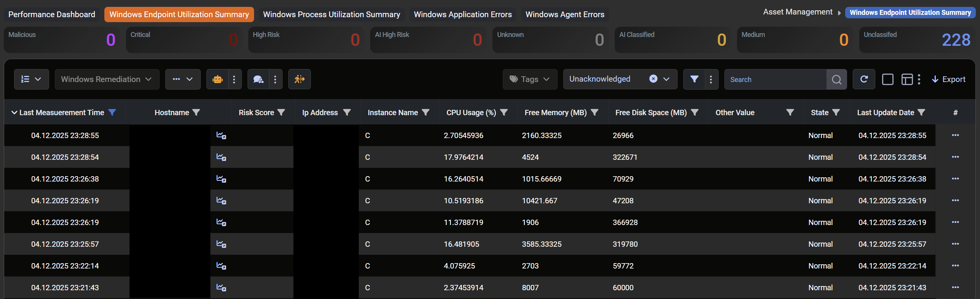The image size is (980, 299).
Task: Click the Export button
Action: tap(948, 79)
